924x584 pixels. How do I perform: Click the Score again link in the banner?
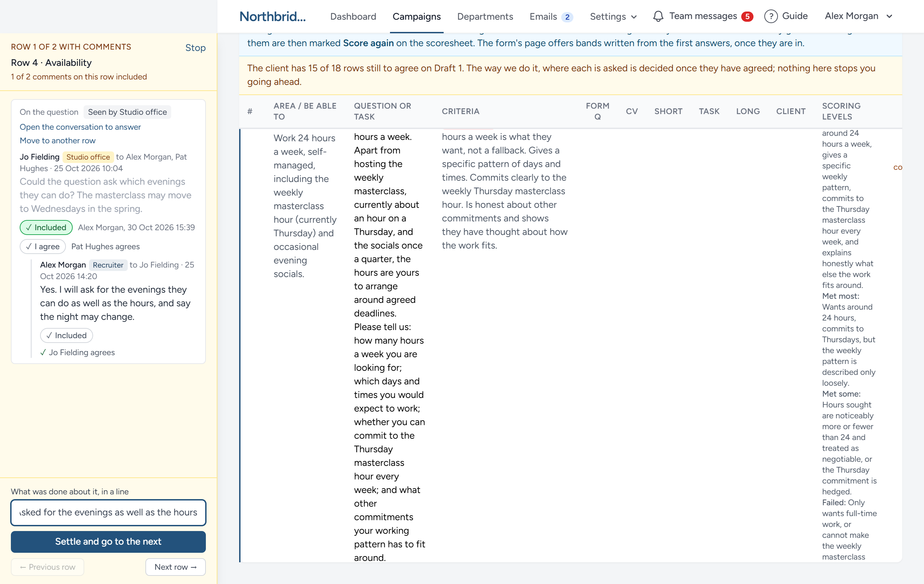[368, 43]
